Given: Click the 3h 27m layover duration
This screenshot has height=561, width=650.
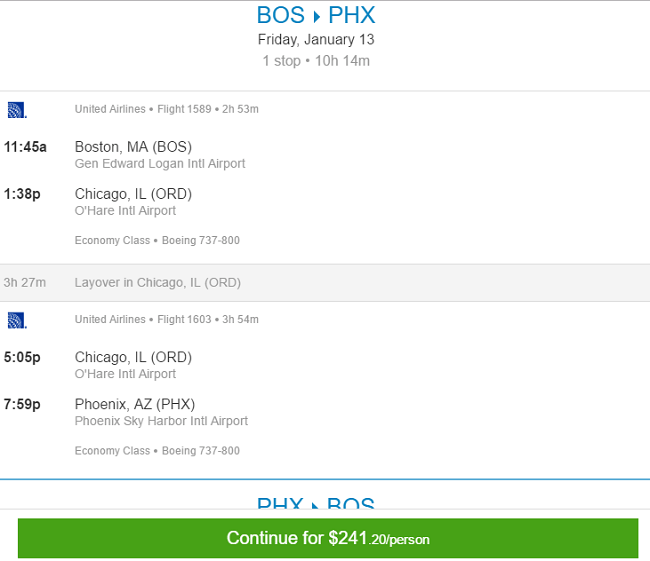Looking at the screenshot, I should (x=25, y=283).
